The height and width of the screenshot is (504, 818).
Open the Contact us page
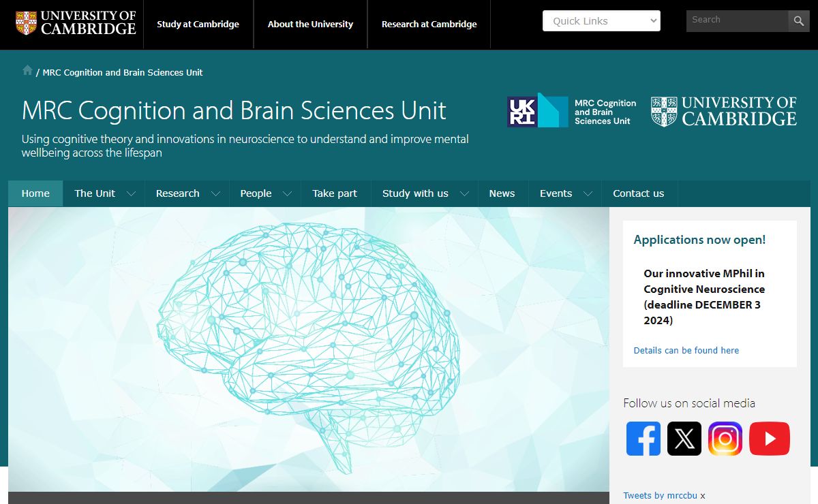pyautogui.click(x=638, y=193)
